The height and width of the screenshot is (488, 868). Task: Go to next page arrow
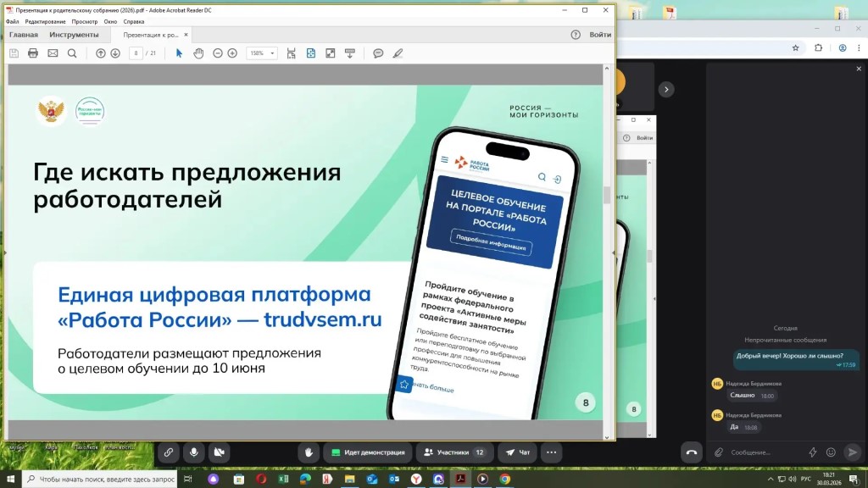point(115,53)
